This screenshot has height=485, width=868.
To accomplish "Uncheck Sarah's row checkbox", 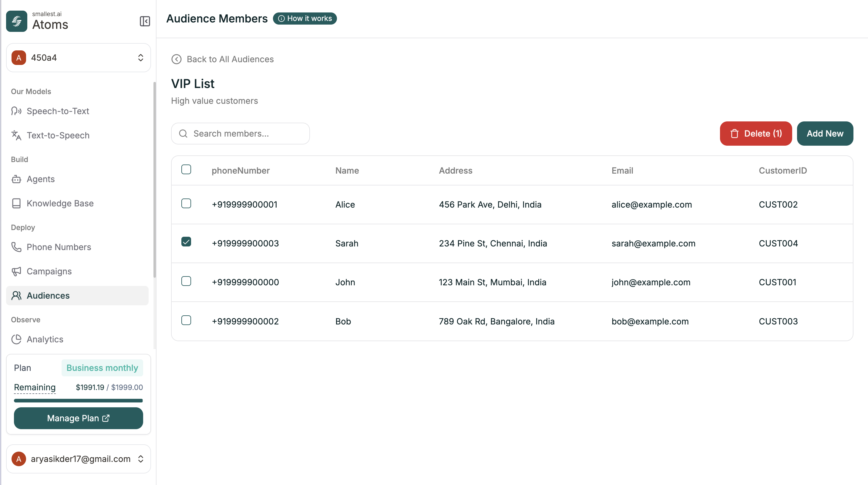I will point(186,242).
